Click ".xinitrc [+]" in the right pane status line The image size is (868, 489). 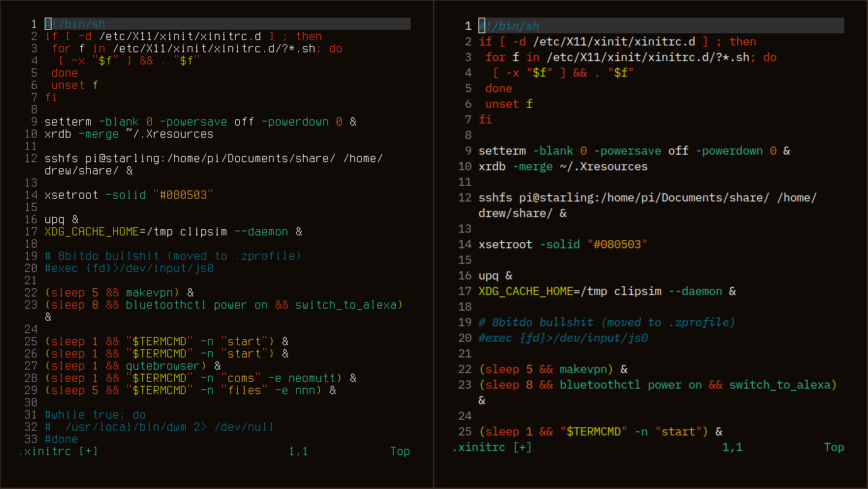(492, 448)
